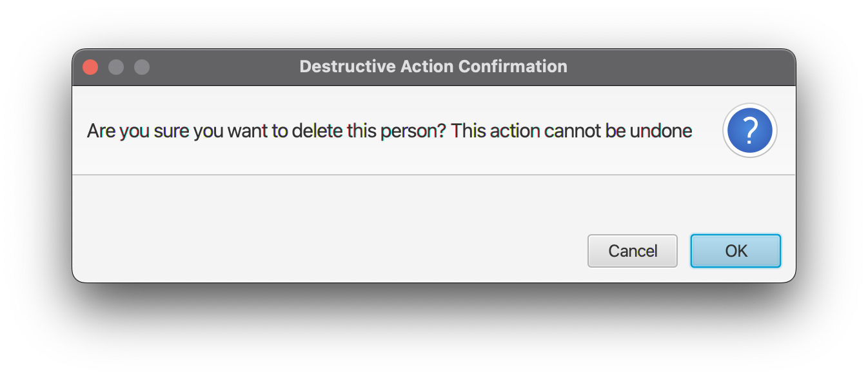The height and width of the screenshot is (378, 868).
Task: Click the white ring around the question icon
Action: [749, 106]
